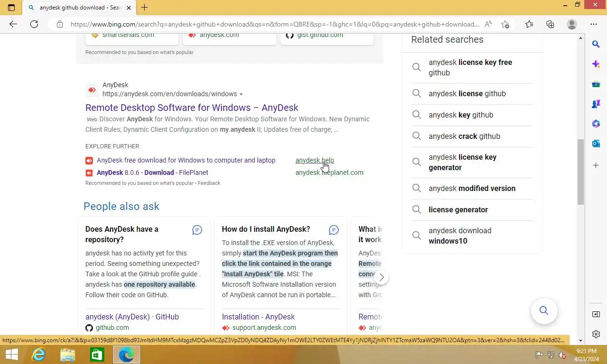Open Read aloud in address bar
607x364 pixels.
tap(488, 24)
